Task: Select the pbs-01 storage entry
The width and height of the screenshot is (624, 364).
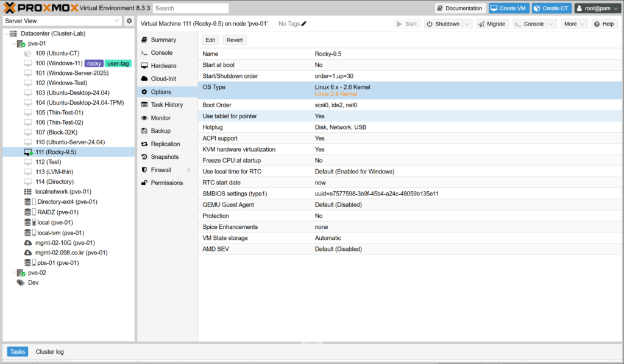Action: [58, 263]
